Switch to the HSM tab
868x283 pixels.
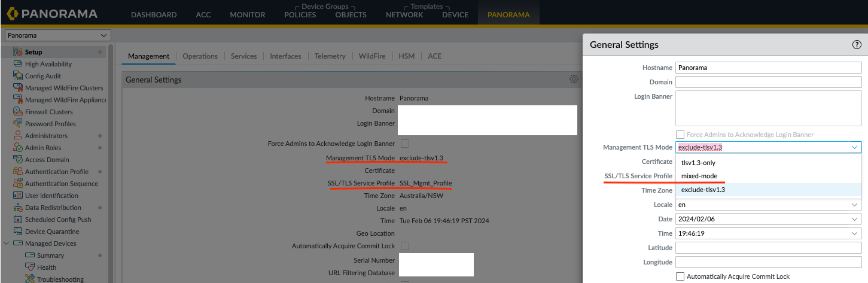[407, 56]
